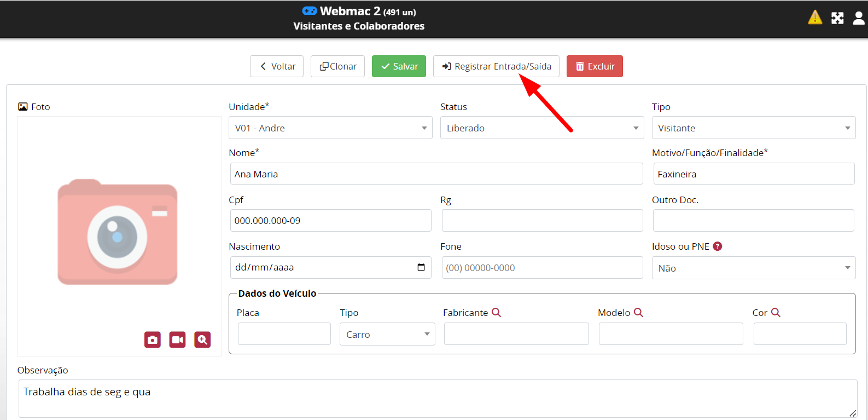The height and width of the screenshot is (420, 868).
Task: Search Fabricante using the magnifier icon
Action: (x=496, y=312)
